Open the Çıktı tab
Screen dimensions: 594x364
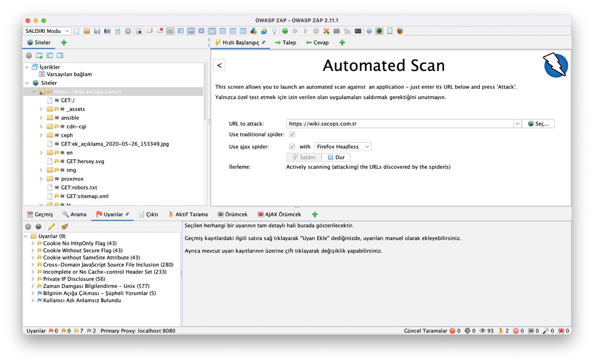148,214
